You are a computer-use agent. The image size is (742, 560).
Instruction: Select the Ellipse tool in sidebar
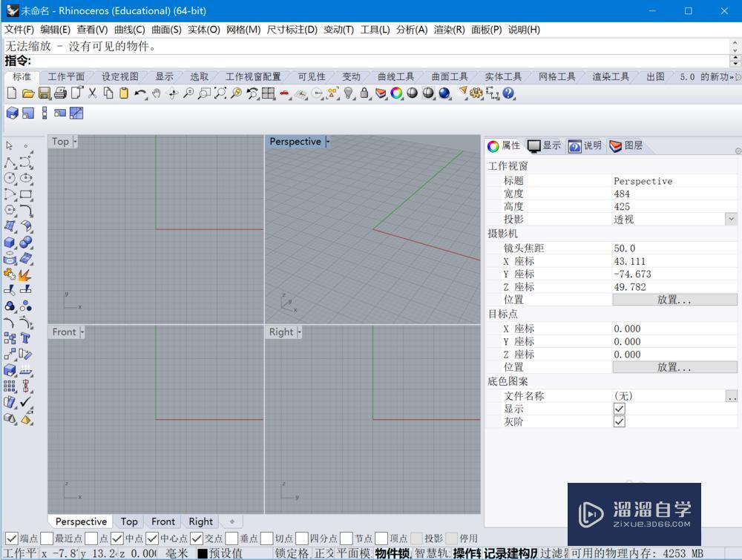[x=26, y=178]
